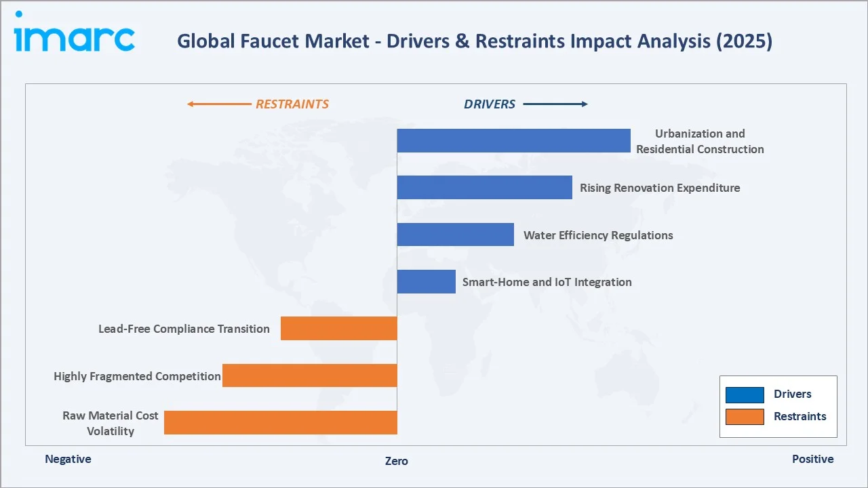The image size is (868, 488).
Task: Click the Lead-Free Compliance Transition label
Action: click(184, 329)
